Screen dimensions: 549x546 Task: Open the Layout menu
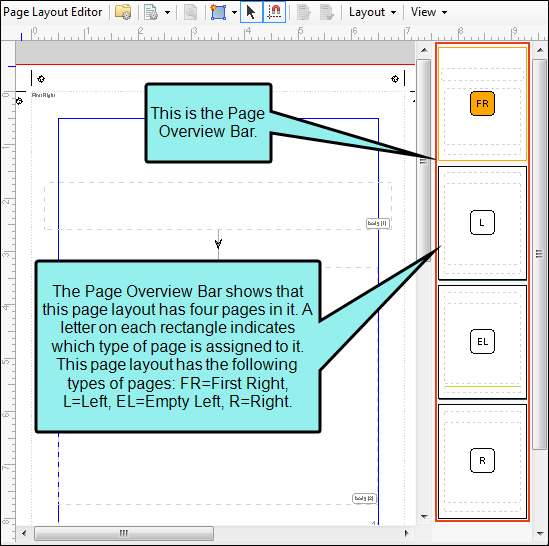tap(372, 12)
